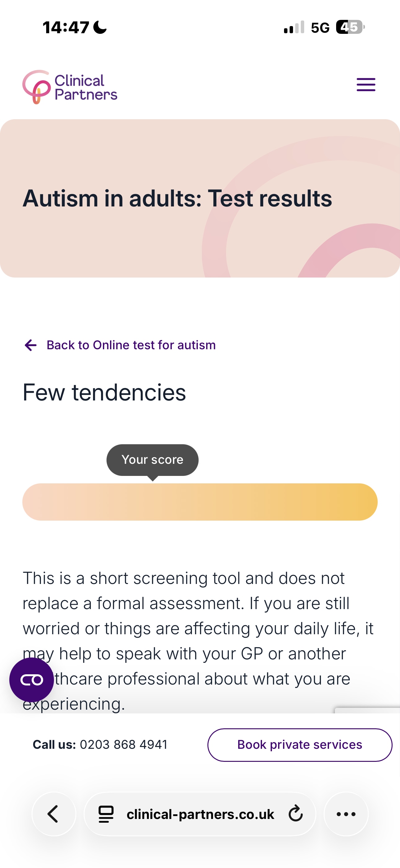
Task: Click the 'Autism in adults: Test results' title
Action: point(177,198)
